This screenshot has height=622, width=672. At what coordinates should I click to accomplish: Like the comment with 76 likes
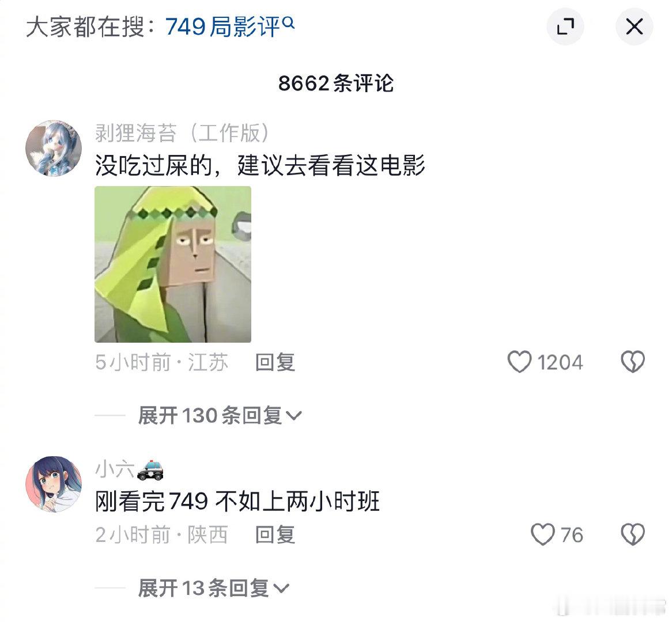(542, 534)
